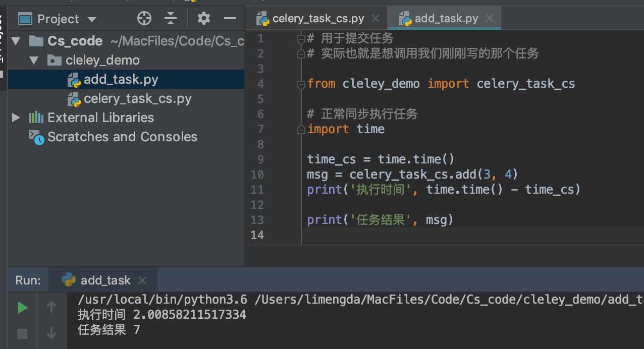
Task: Fold the import time line 7
Action: click(x=301, y=129)
